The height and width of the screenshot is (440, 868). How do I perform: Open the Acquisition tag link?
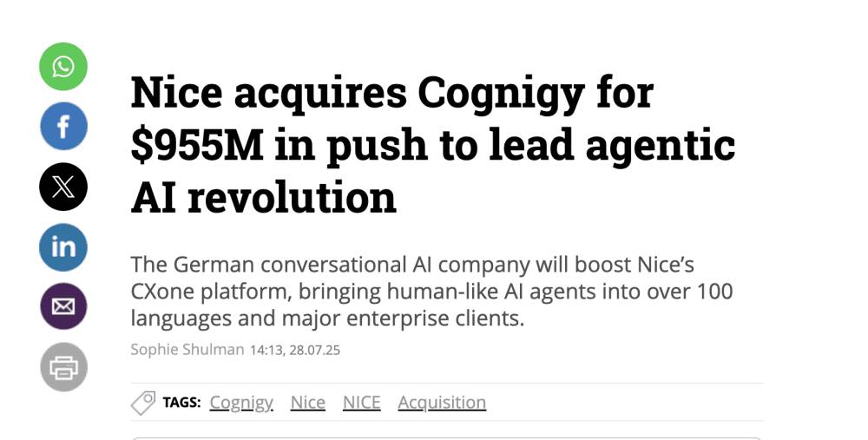tap(442, 403)
